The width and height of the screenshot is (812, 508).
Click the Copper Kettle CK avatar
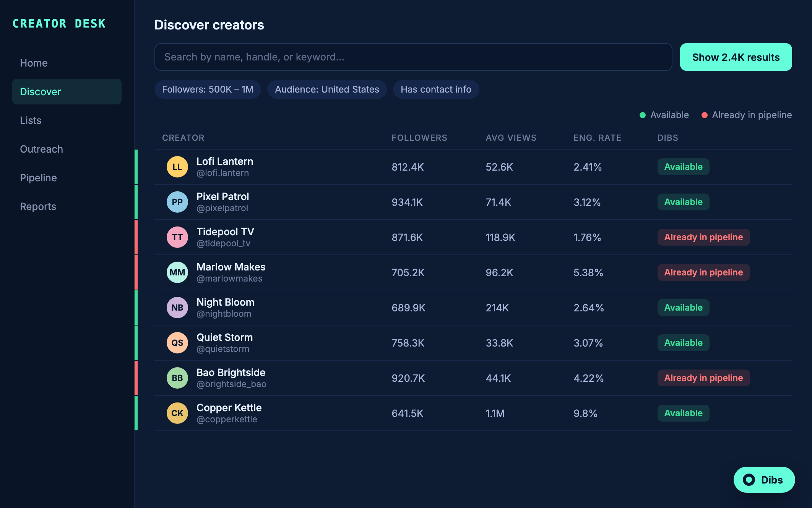[x=177, y=413]
